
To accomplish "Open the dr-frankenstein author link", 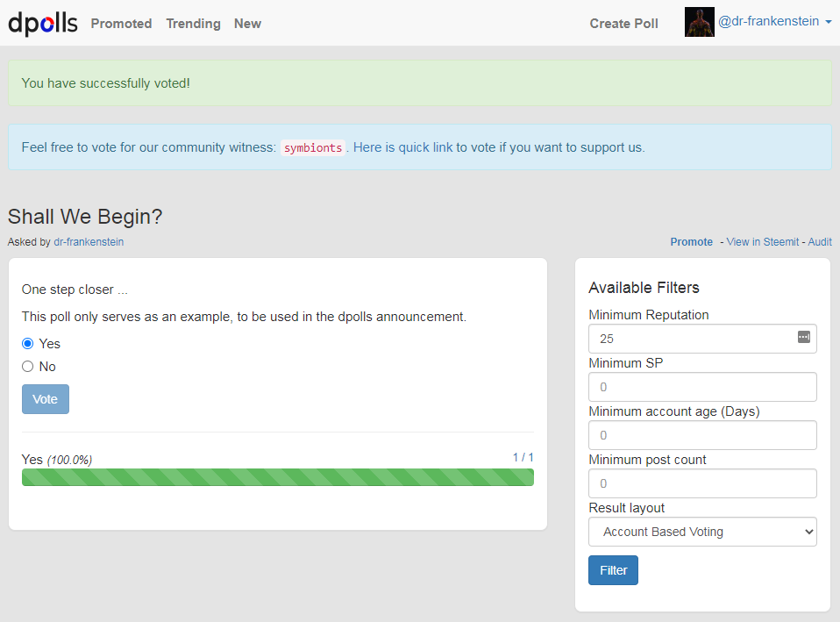I will (89, 242).
